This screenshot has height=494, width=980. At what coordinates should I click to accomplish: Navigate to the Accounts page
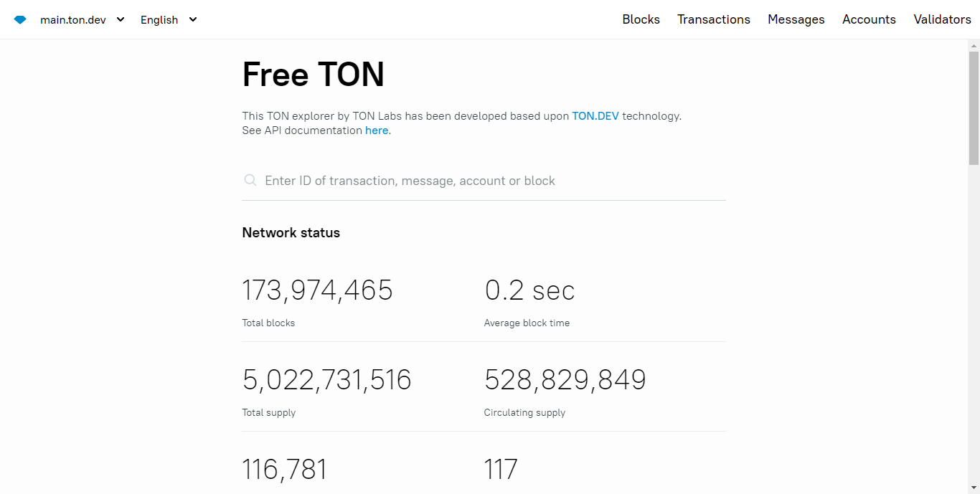[869, 20]
